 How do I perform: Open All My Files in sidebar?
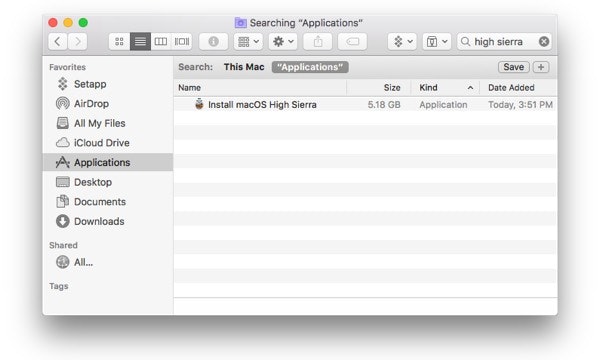coord(108,123)
